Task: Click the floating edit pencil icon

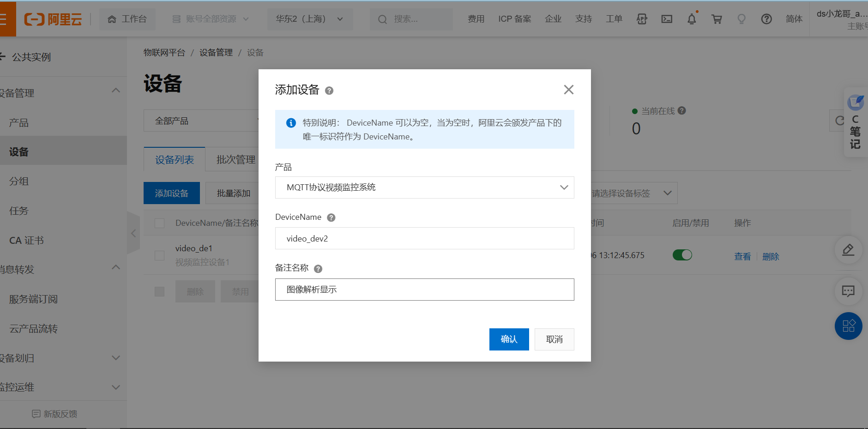Action: coord(848,250)
